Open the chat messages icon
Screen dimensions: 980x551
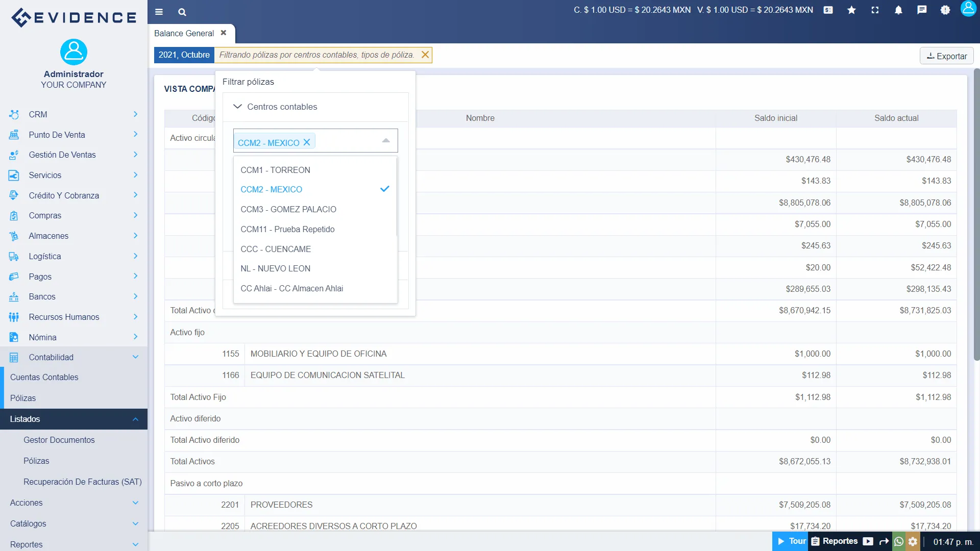[x=922, y=10]
